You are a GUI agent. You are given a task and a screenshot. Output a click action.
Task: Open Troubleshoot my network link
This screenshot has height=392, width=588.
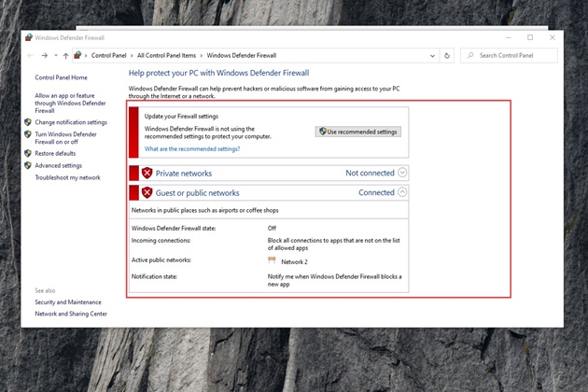click(67, 177)
